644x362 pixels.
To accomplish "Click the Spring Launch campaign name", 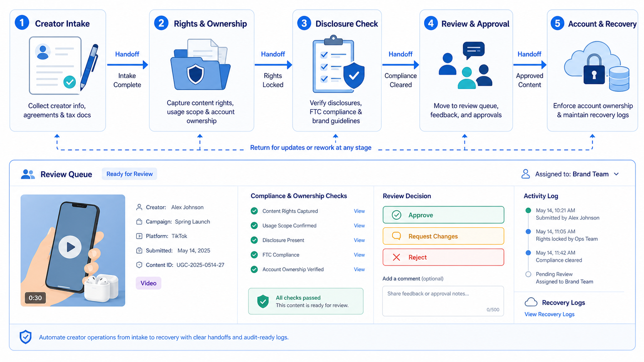I will click(x=192, y=222).
